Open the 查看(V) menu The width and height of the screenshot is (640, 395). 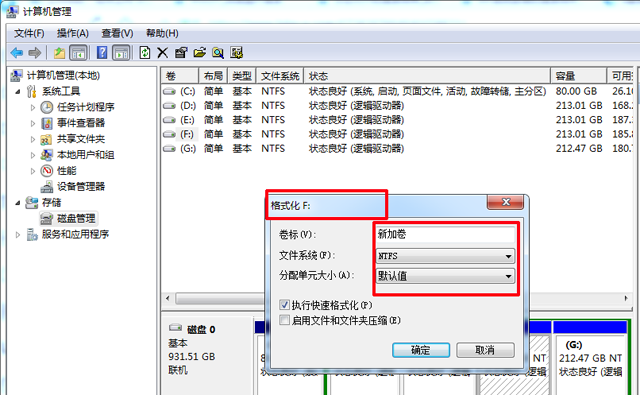point(117,33)
